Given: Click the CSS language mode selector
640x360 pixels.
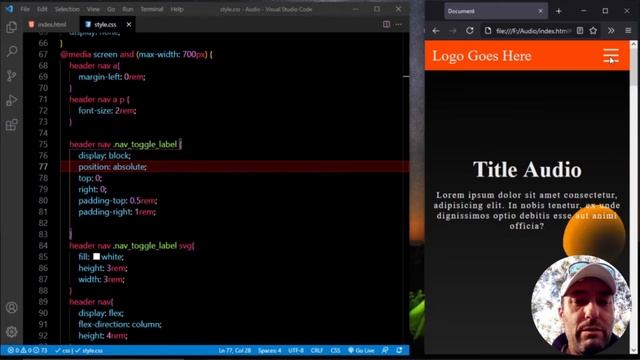Looking at the screenshot, I should (335, 350).
